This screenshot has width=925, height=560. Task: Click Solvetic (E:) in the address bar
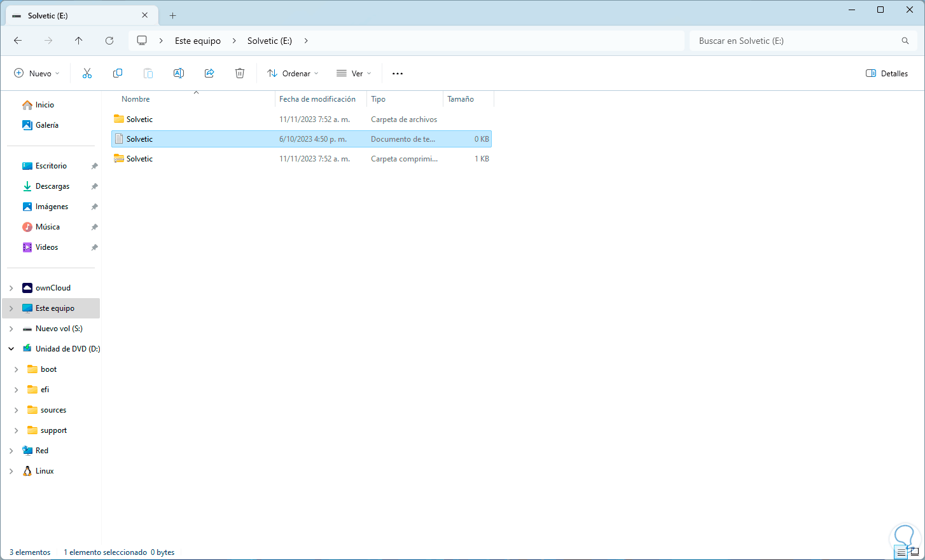pyautogui.click(x=270, y=41)
